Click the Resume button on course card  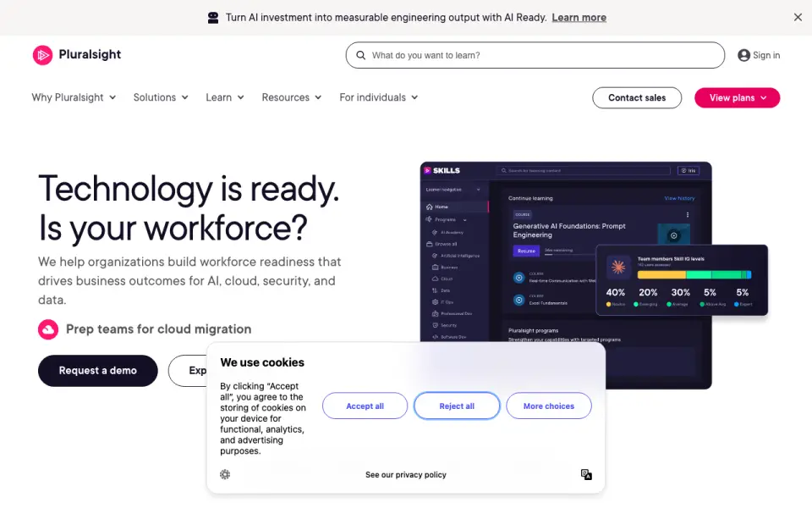pos(526,251)
